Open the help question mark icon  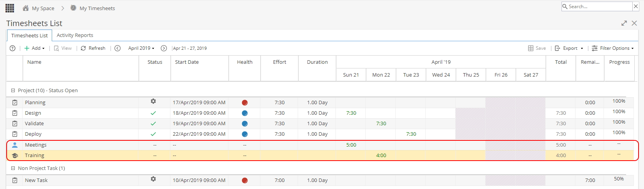coord(12,48)
